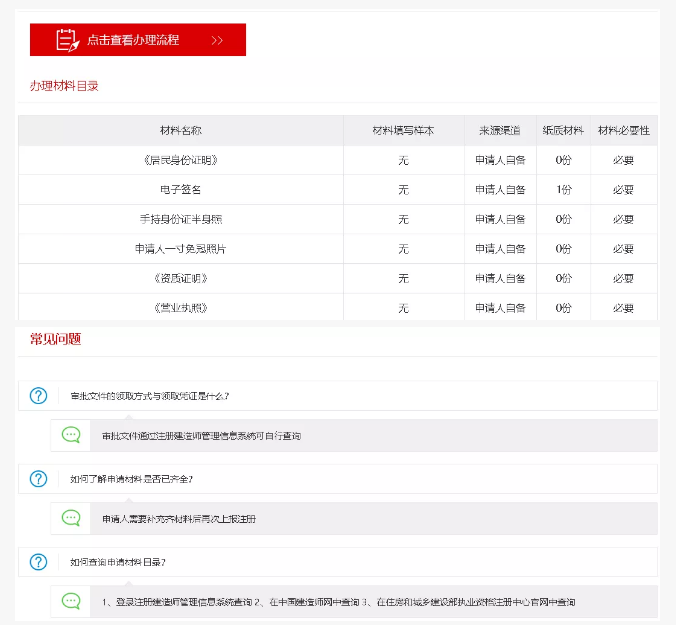Click the 1份 paper count for 电子签名
The width and height of the screenshot is (677, 625).
[564, 189]
